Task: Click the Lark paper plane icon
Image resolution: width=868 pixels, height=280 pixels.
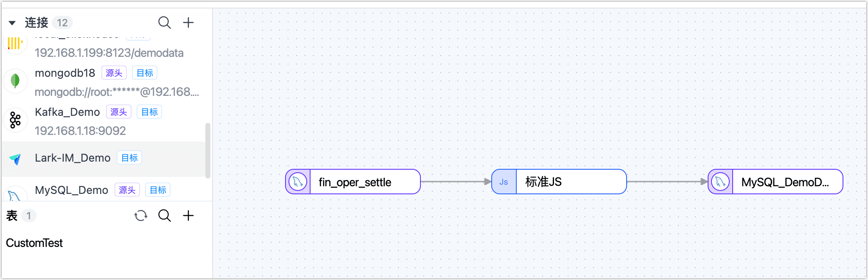Action: (x=15, y=159)
